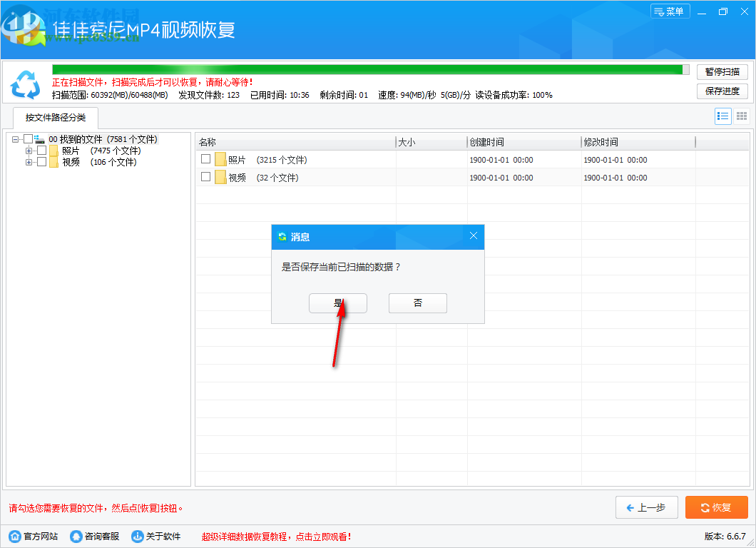This screenshot has height=548, width=756.
Task: Open 关于软件 link
Action: pyautogui.click(x=156, y=537)
